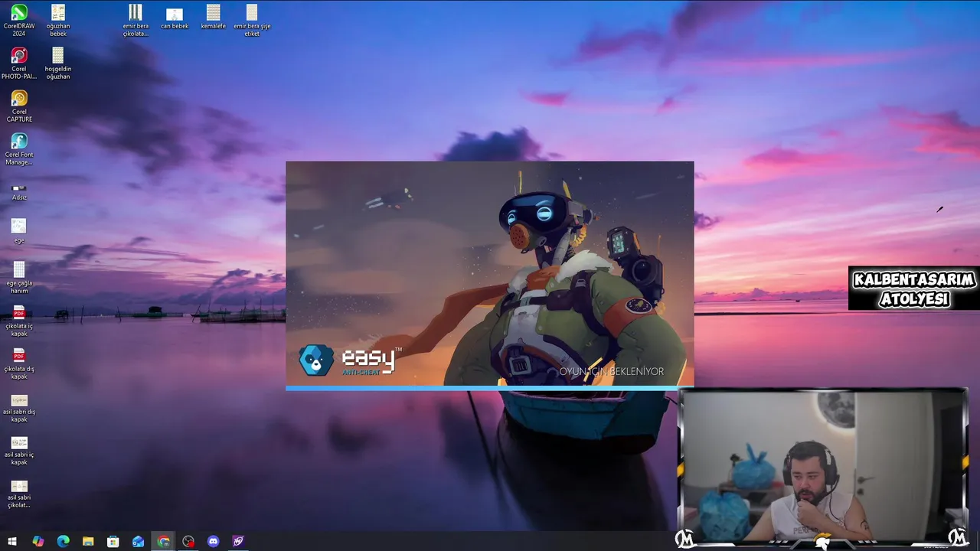Open the Corel CAPTURE desktop shortcut
The image size is (980, 551).
tap(19, 106)
